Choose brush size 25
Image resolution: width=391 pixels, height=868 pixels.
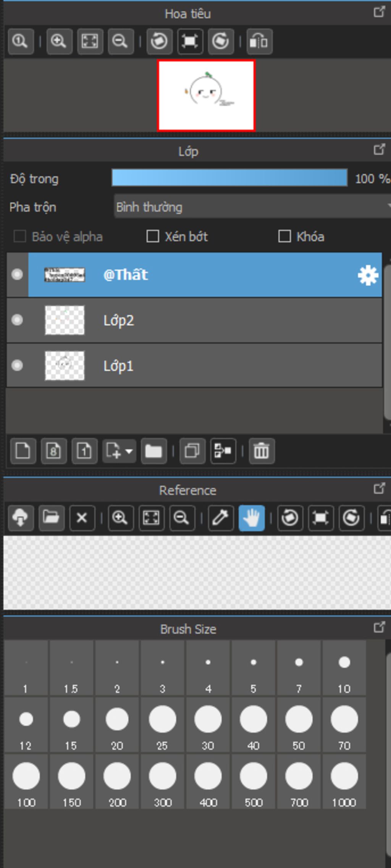coord(162,724)
